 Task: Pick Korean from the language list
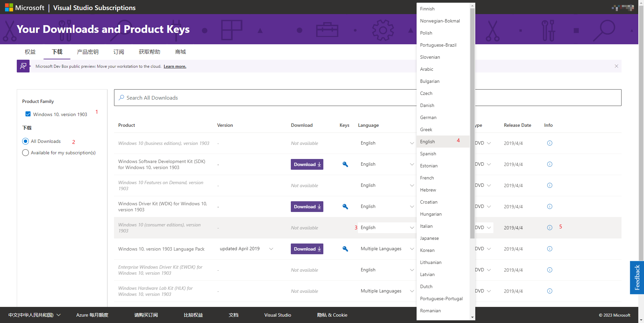443,250
